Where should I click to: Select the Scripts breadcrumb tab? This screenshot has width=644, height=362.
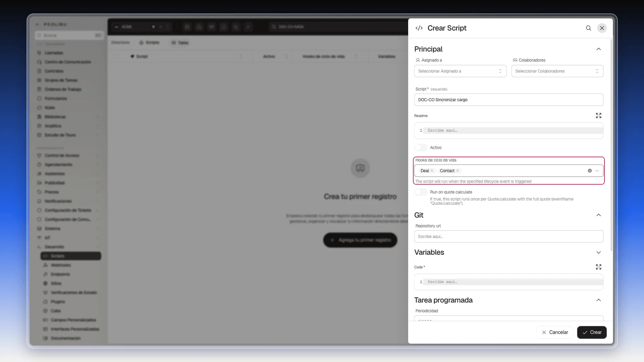pyautogui.click(x=149, y=43)
